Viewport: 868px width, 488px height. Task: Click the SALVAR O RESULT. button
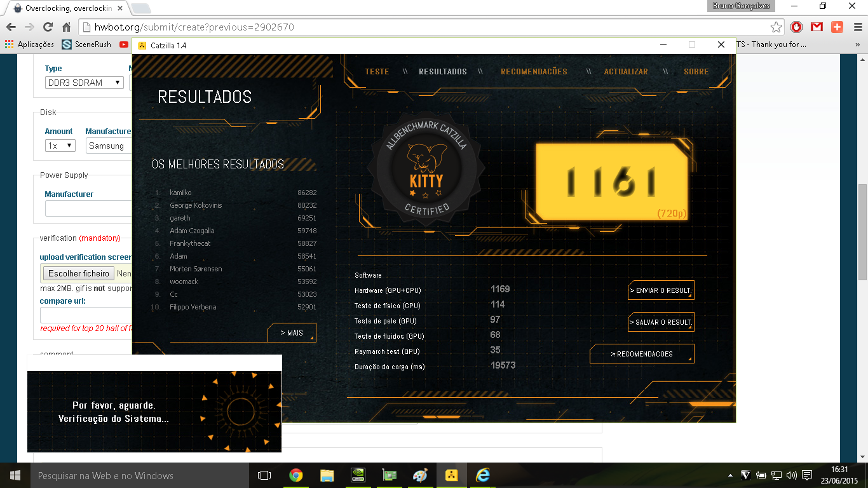pyautogui.click(x=661, y=322)
